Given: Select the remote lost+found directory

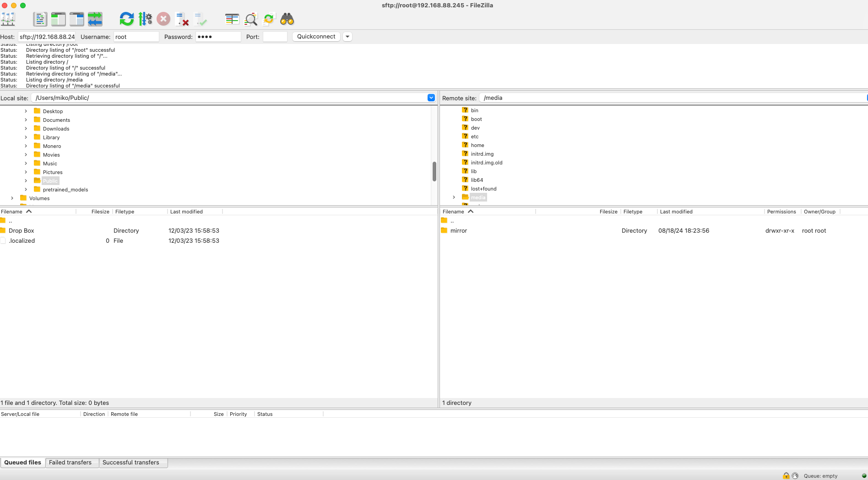Looking at the screenshot, I should coord(483,189).
